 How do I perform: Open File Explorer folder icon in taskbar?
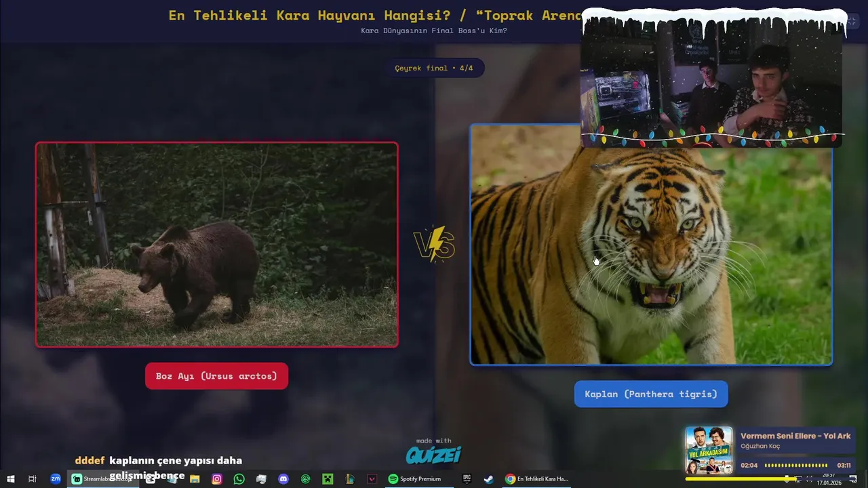pyautogui.click(x=195, y=479)
